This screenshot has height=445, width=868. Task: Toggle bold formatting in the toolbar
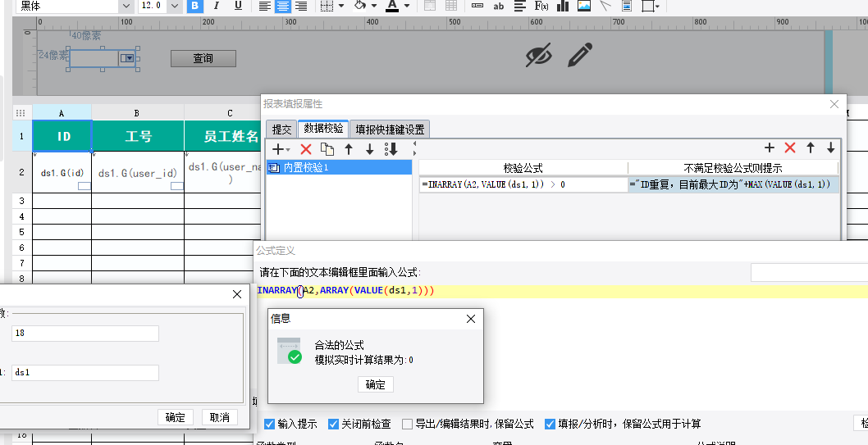[194, 7]
